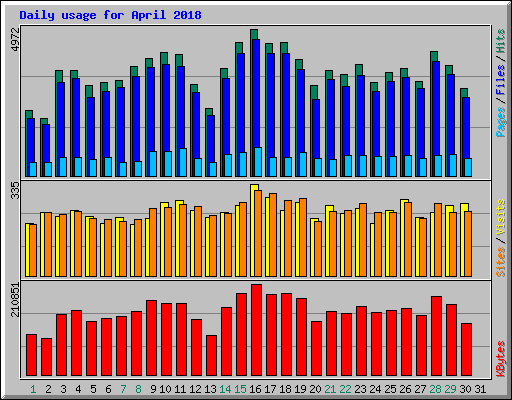
Task: Click day 25 on the x-axis
Action: pyautogui.click(x=390, y=389)
